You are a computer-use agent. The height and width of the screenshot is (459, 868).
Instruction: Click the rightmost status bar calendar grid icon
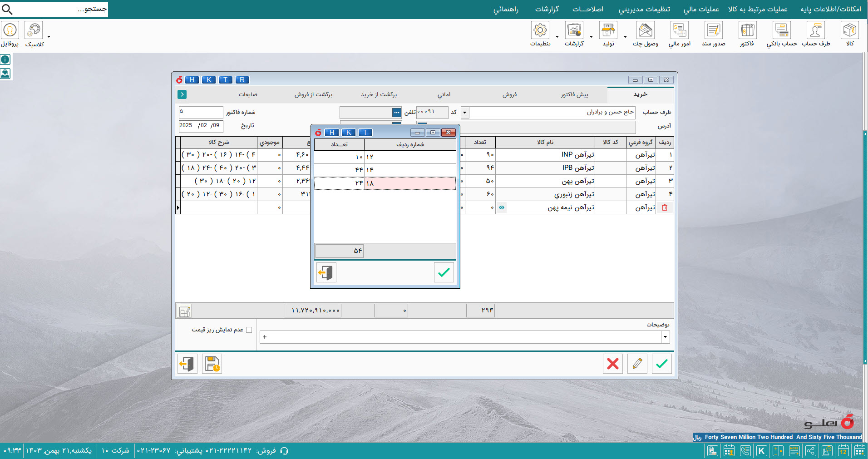pos(860,451)
